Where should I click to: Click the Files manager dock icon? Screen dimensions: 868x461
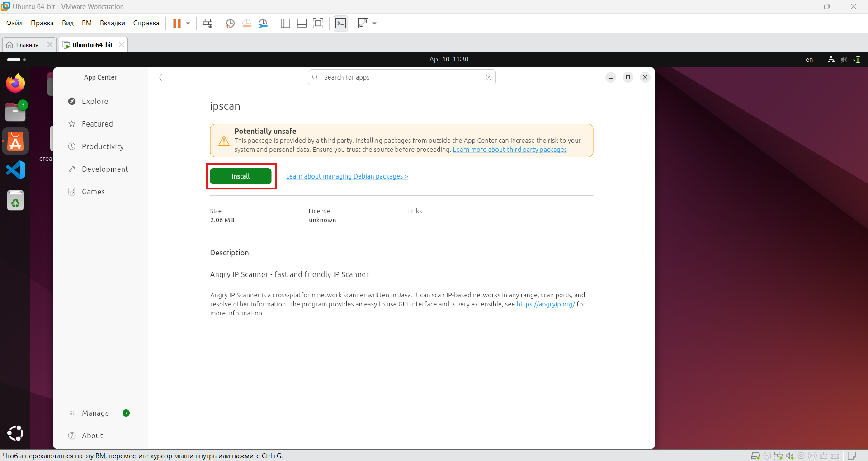coord(15,112)
